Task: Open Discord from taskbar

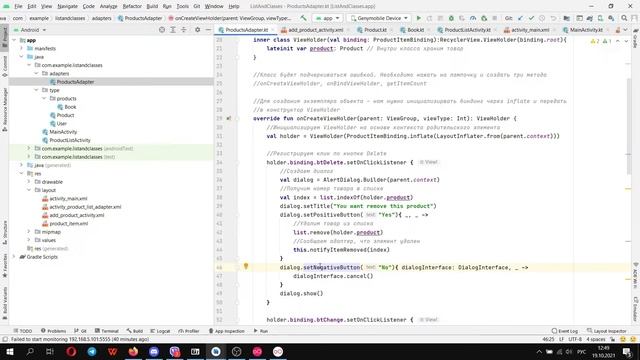Action: (x=154, y=351)
